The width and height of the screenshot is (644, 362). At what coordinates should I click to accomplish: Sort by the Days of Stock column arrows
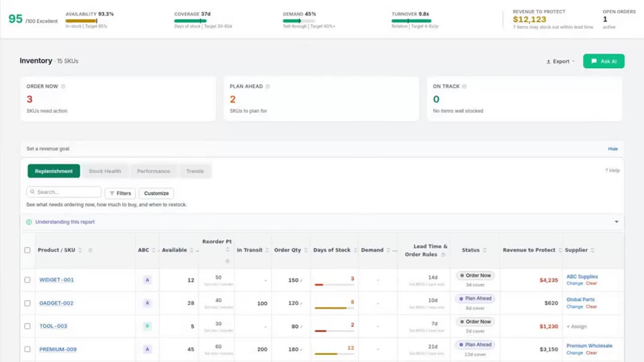[355, 250]
